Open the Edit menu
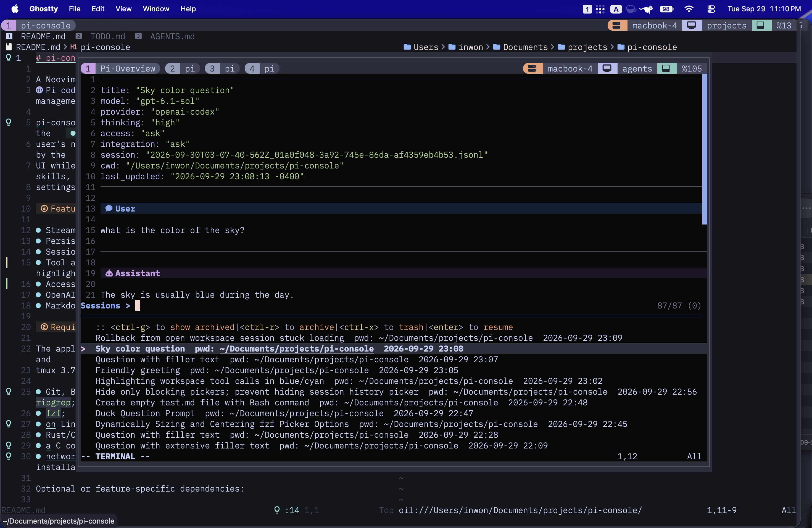Screen dimensions: 812x528 [98, 9]
